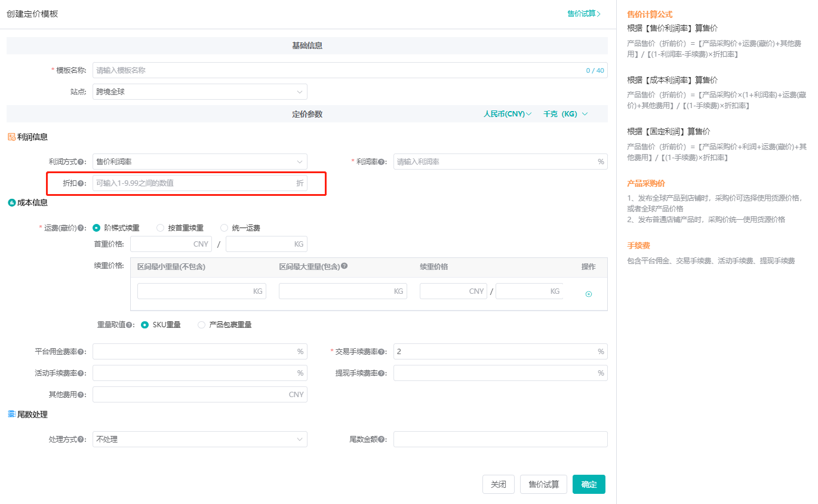Select 统一运费 radio button
This screenshot has width=818, height=504.
(225, 228)
